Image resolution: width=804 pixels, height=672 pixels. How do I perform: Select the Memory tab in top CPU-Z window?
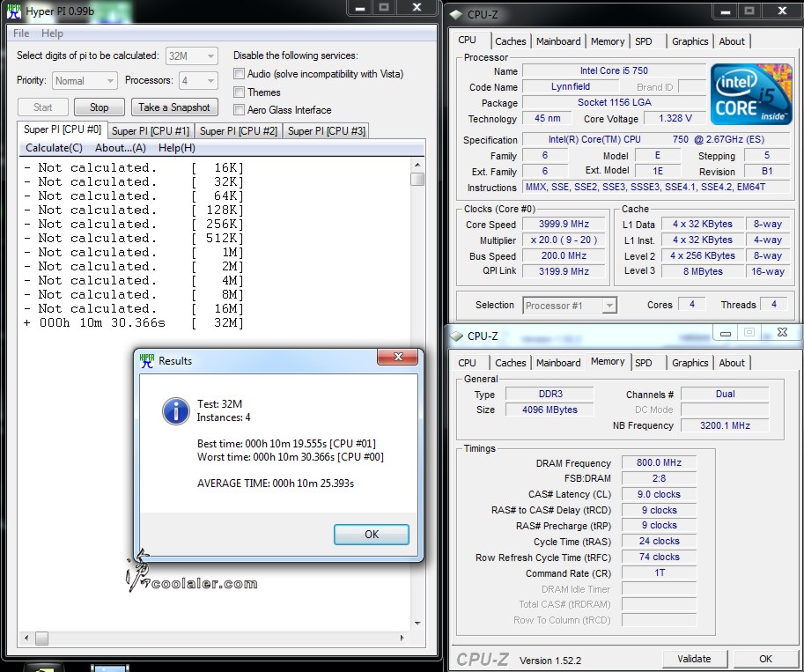coord(608,41)
